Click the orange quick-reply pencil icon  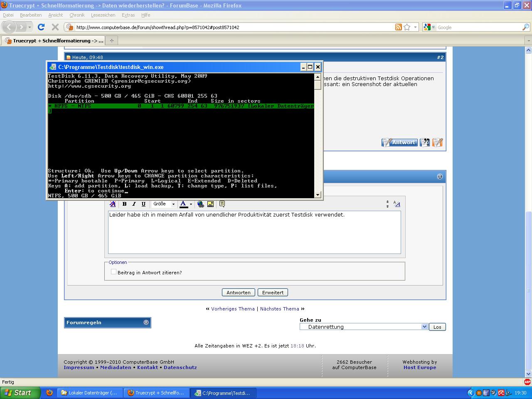(437, 143)
